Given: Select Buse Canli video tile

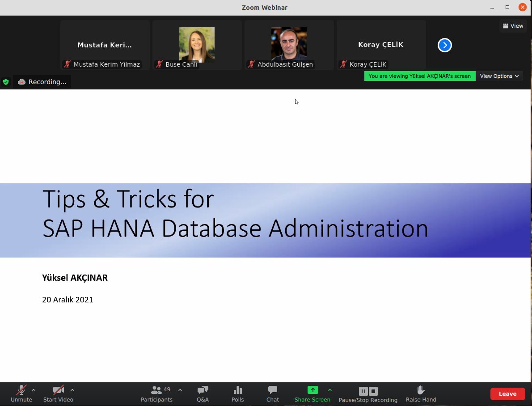Looking at the screenshot, I should (197, 45).
